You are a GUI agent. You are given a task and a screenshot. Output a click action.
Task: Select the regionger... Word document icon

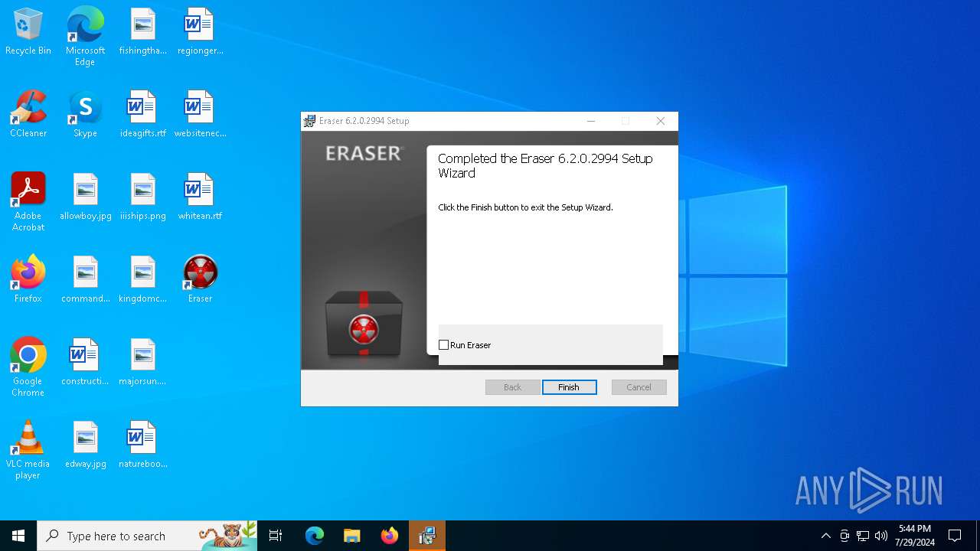[x=200, y=32]
